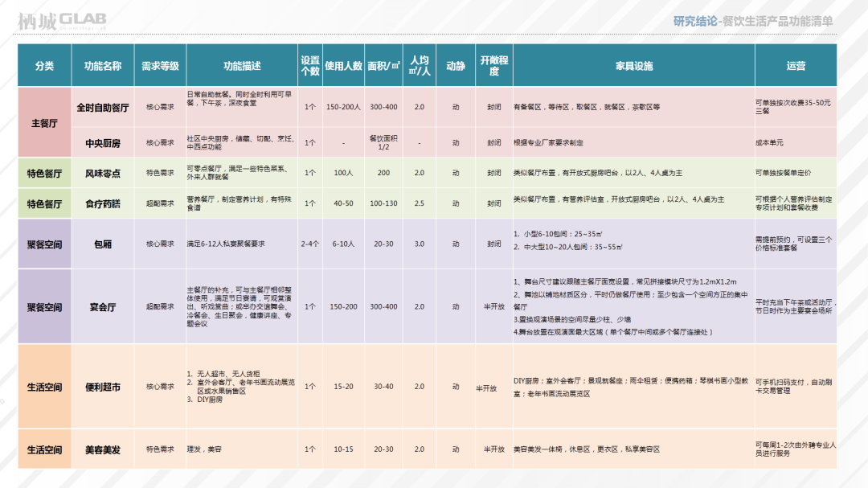The height and width of the screenshot is (488, 868).
Task: Select the 包厢 cell
Action: [x=102, y=244]
